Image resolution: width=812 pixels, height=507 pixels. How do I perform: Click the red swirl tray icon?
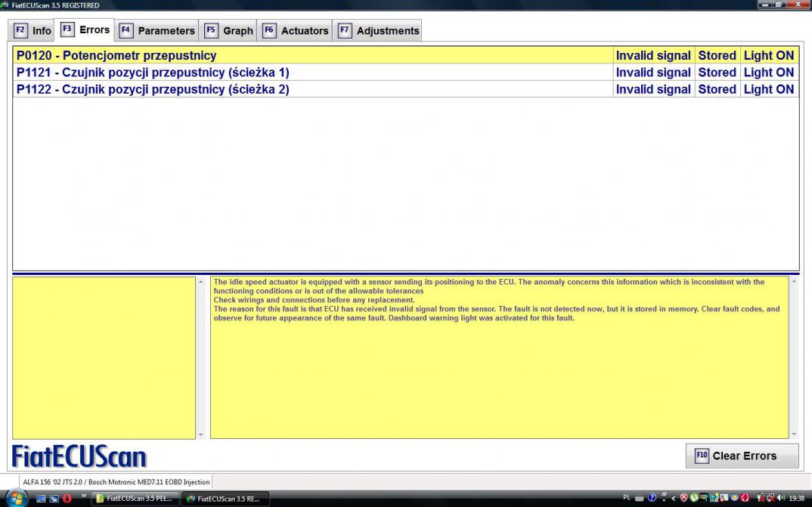tap(745, 498)
